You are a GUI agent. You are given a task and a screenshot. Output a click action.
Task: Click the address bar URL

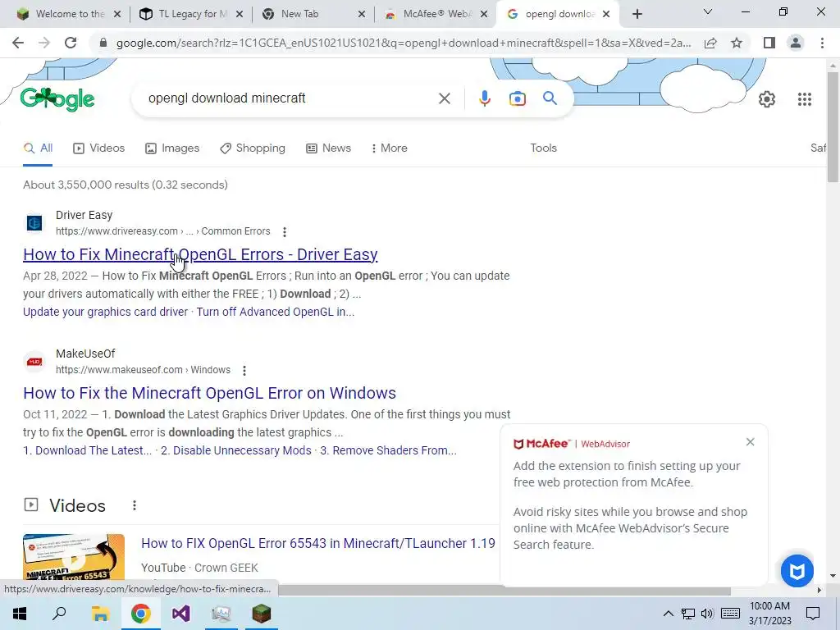click(404, 43)
